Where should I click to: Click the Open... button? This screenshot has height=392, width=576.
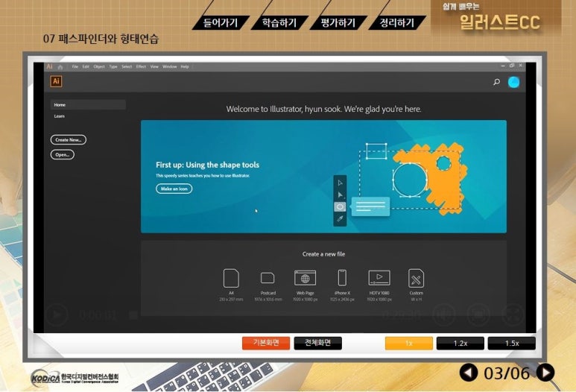click(63, 155)
